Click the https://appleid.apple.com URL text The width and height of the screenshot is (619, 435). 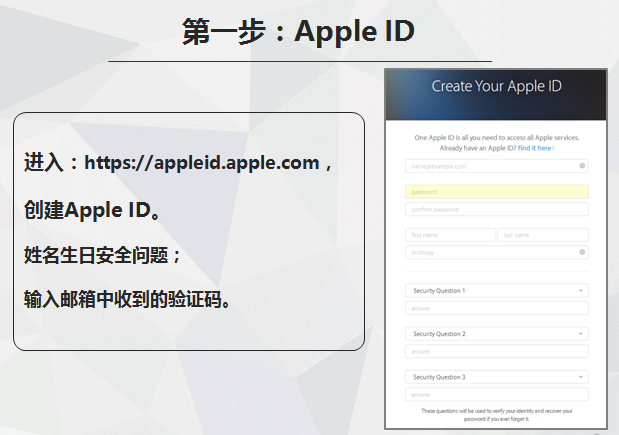pyautogui.click(x=202, y=163)
